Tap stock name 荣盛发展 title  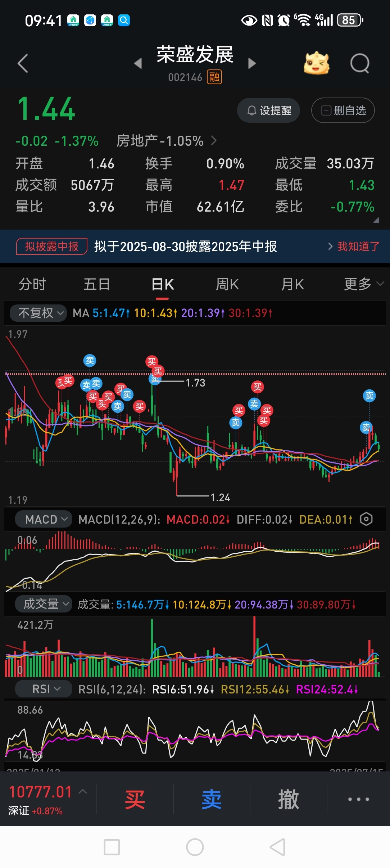195,55
